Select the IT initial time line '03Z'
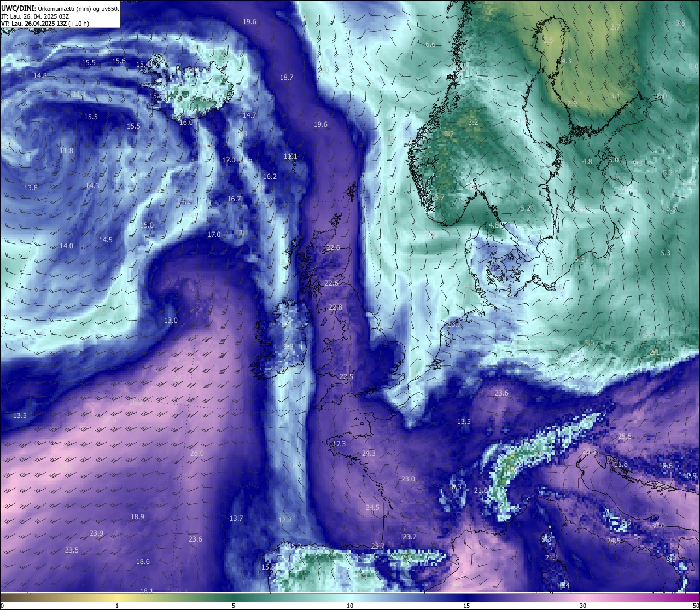The height and width of the screenshot is (610, 700). pos(35,16)
